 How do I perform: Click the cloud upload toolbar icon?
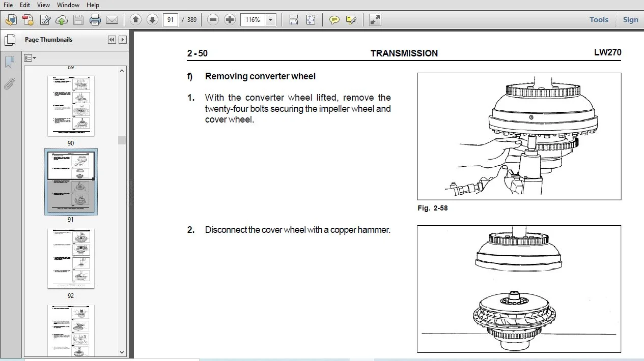click(62, 20)
